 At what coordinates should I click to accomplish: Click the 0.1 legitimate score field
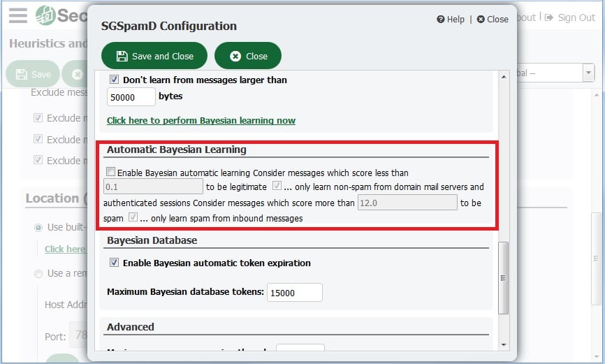pyautogui.click(x=153, y=187)
